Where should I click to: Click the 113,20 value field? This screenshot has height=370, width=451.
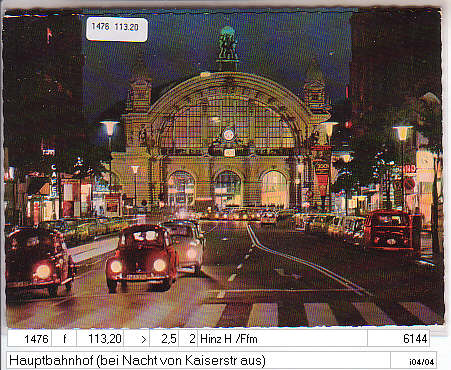[100, 339]
